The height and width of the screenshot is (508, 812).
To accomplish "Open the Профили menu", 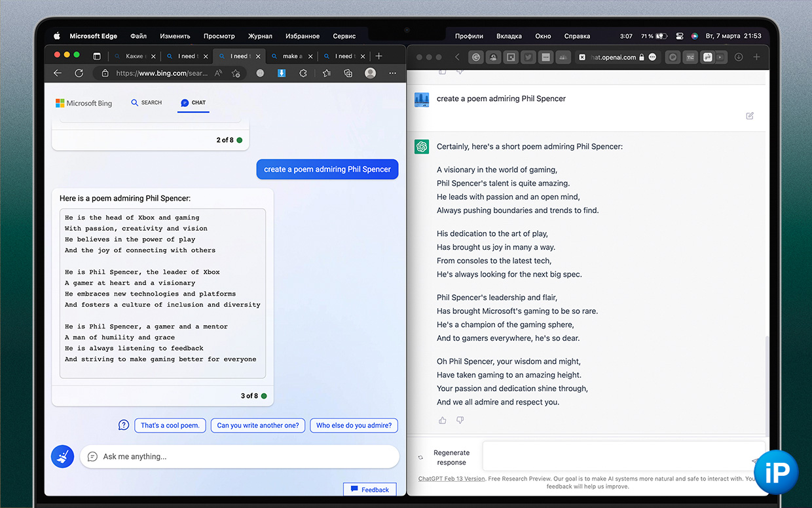I will click(469, 36).
